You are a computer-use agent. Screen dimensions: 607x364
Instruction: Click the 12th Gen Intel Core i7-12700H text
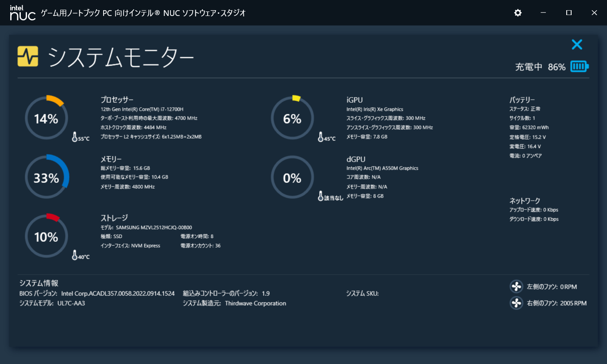[142, 109]
